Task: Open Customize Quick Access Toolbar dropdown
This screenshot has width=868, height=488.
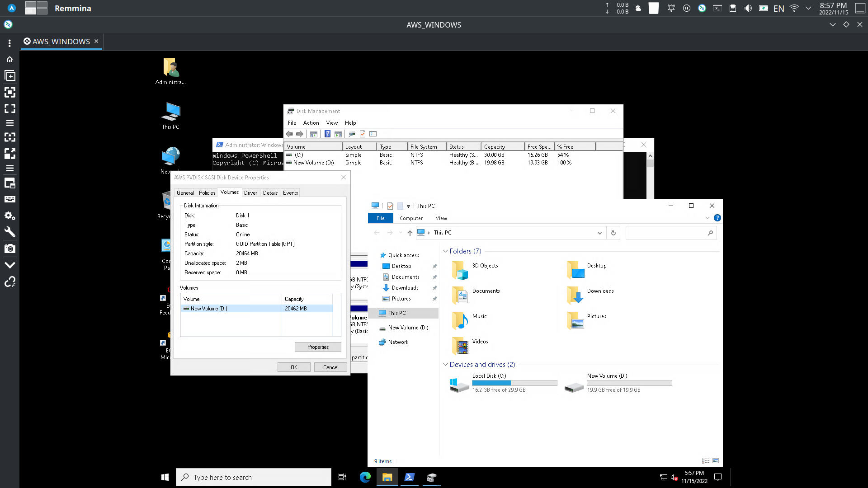Action: tap(408, 206)
